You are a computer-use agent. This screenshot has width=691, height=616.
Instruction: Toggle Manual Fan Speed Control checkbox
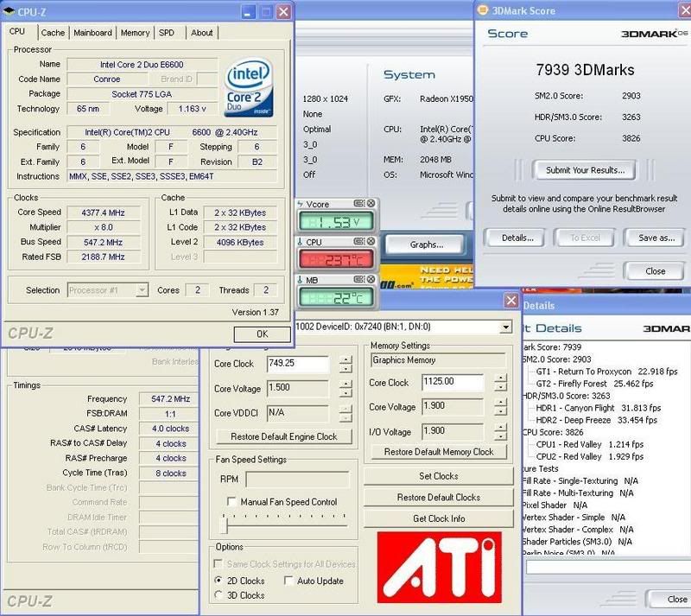point(231,501)
